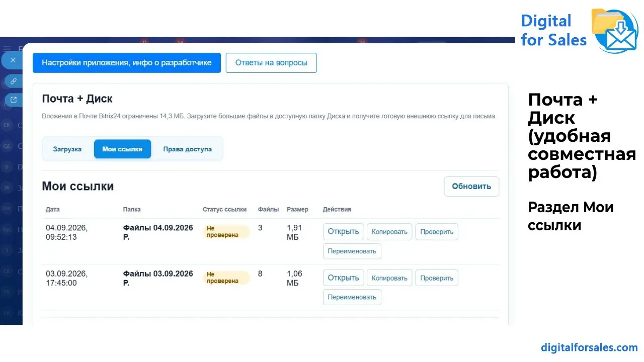Click the copy link chain icon
The width and height of the screenshot is (644, 362).
point(14,81)
